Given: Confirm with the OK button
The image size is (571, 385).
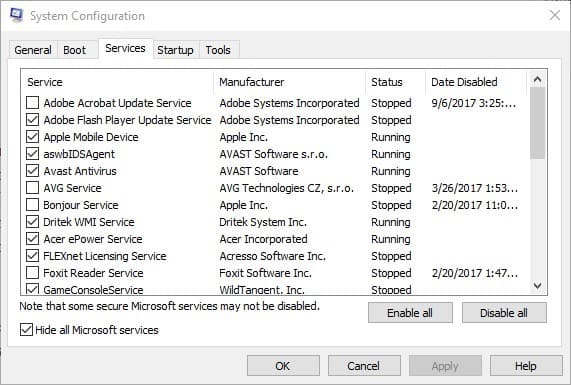Looking at the screenshot, I should 283,366.
